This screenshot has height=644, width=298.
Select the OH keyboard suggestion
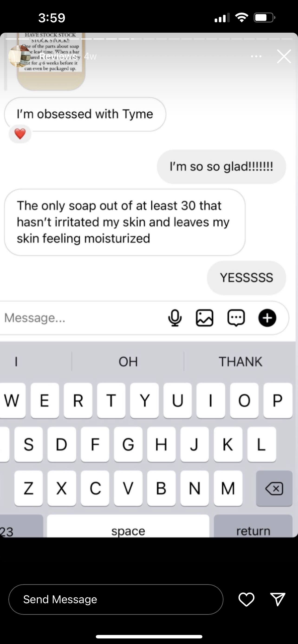[x=128, y=361]
